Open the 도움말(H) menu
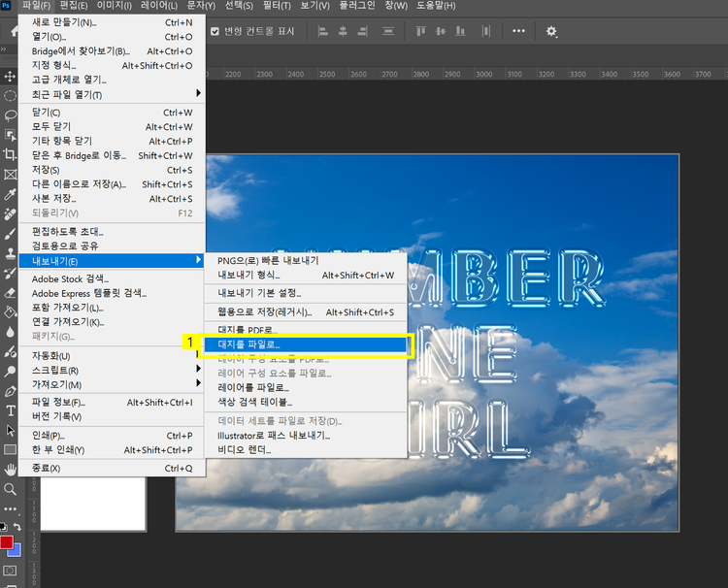This screenshot has height=588, width=728. coord(436,6)
